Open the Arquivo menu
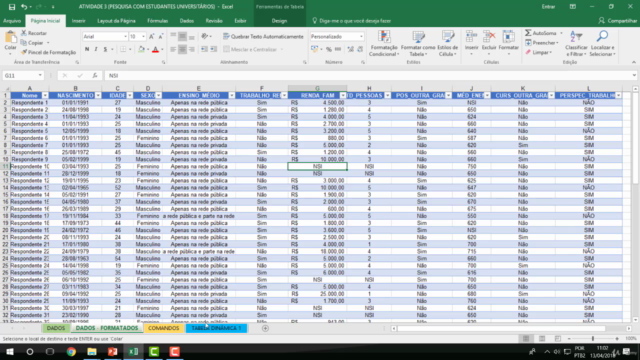This screenshot has width=640, height=360. tap(12, 21)
